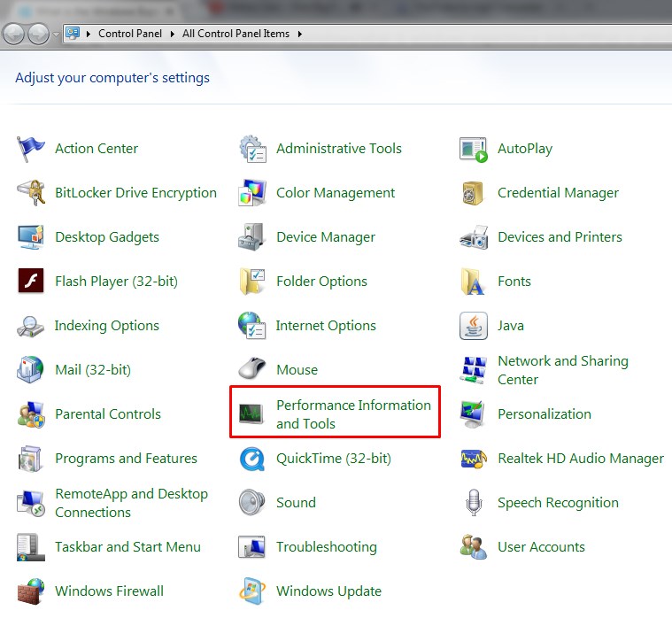672x618 pixels.
Task: Click the Sound speaker icon
Action: coord(252,502)
